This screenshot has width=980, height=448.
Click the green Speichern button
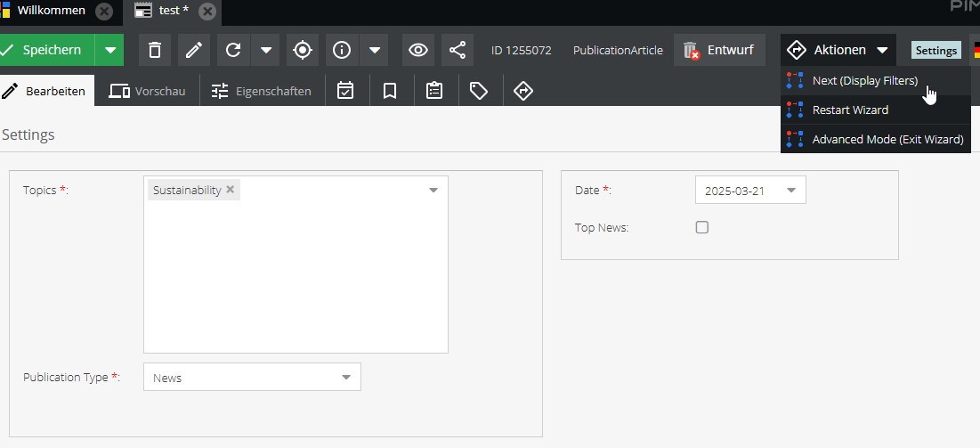point(47,50)
